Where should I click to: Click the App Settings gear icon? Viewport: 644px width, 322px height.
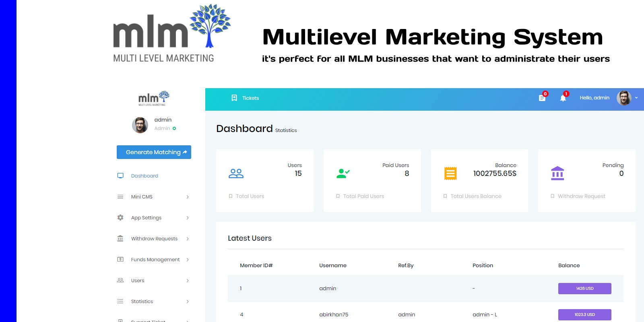120,218
